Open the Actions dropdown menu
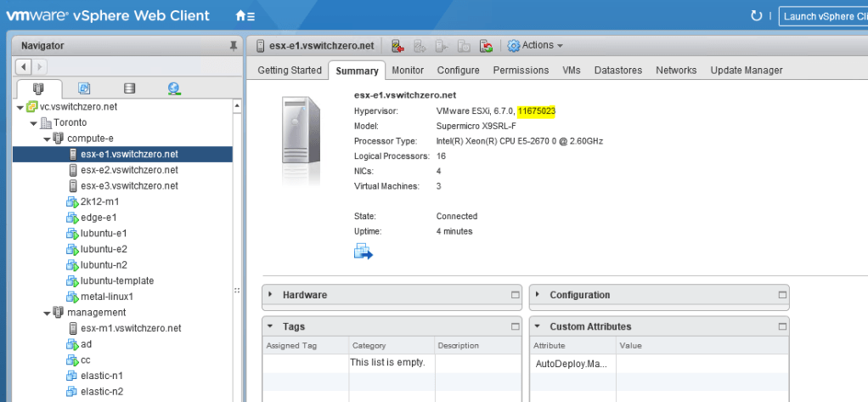The image size is (868, 402). tap(535, 46)
